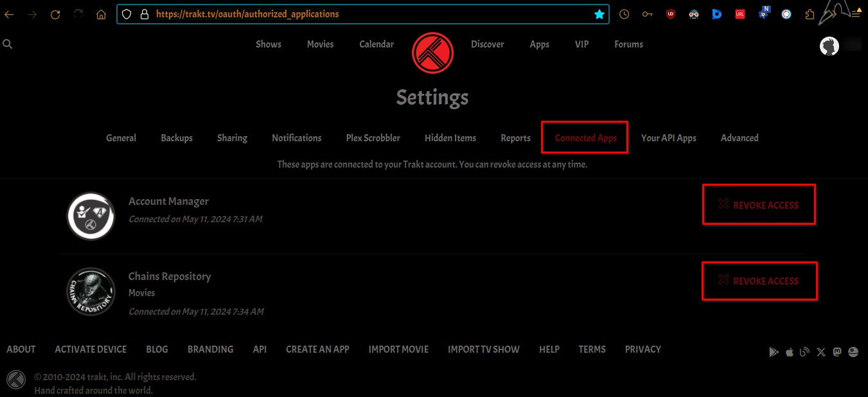Open the Calendar menu
This screenshot has height=397, width=868.
[x=376, y=44]
